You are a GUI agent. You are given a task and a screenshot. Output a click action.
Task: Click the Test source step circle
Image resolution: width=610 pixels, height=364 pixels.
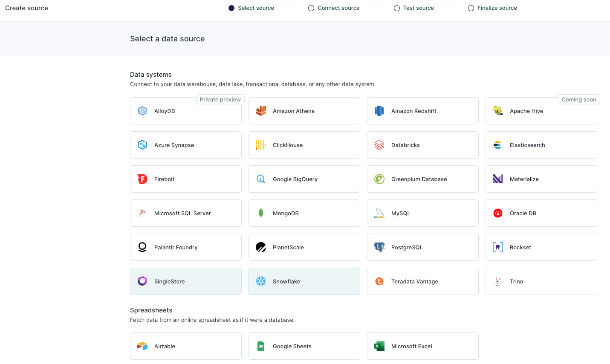click(397, 8)
